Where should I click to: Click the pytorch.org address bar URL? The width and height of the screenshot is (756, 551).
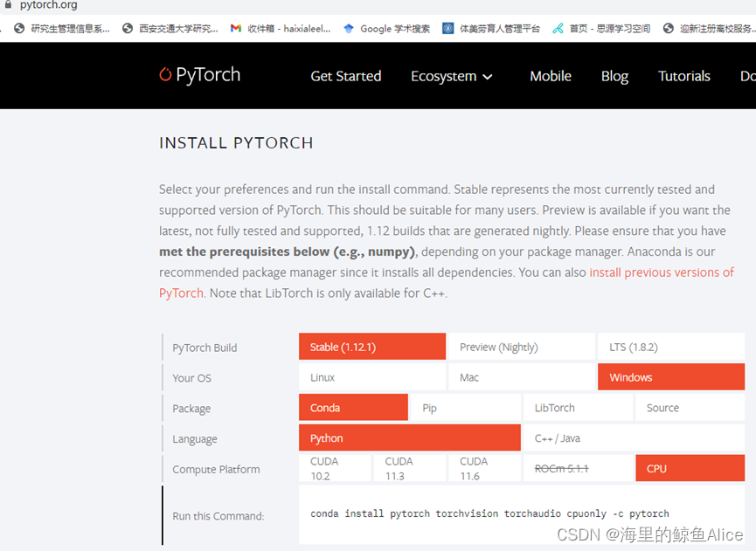coord(49,5)
